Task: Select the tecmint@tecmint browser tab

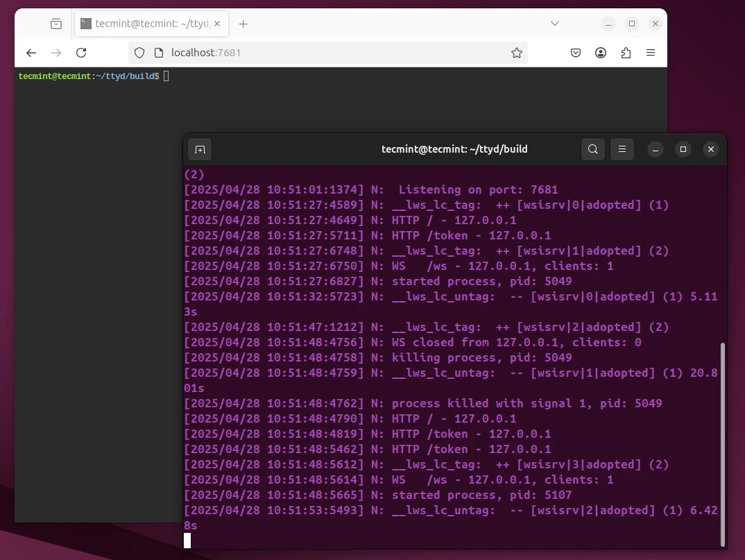Action: [x=146, y=24]
